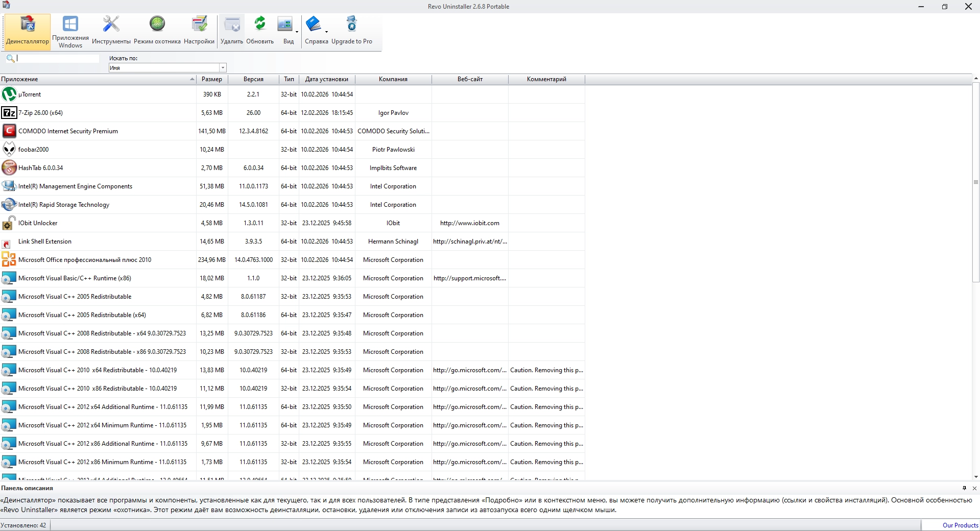
Task: Sort by Версия column header
Action: (x=253, y=79)
